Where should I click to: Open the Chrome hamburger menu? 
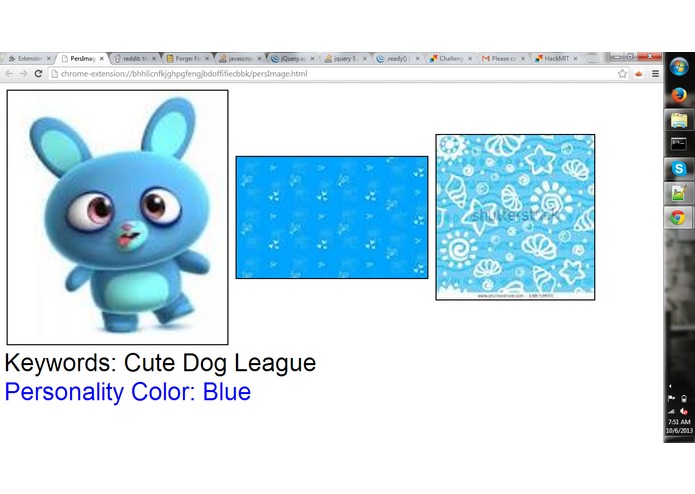pos(655,74)
